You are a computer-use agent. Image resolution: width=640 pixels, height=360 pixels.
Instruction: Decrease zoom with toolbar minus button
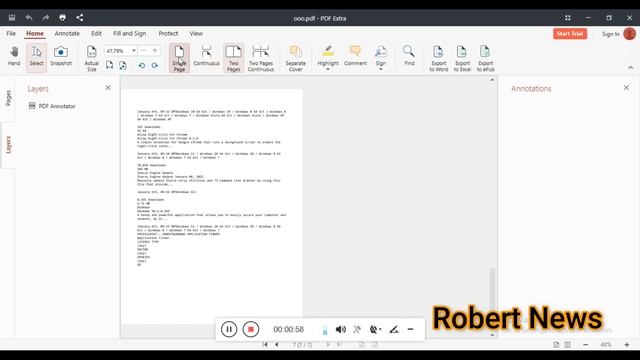(x=143, y=51)
